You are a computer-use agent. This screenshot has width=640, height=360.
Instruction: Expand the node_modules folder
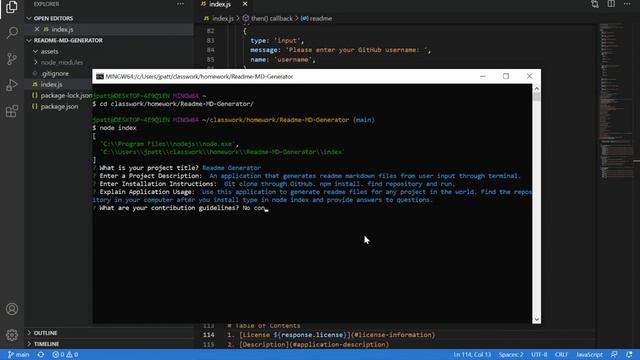coord(61,62)
